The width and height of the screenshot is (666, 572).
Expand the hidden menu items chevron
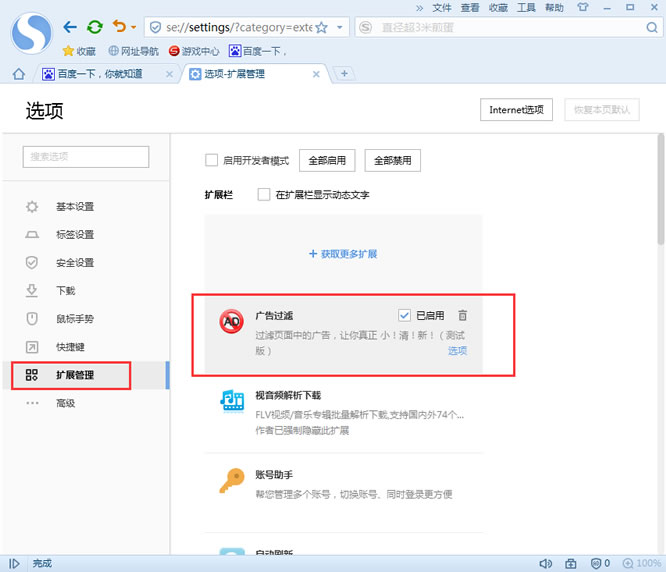[419, 7]
